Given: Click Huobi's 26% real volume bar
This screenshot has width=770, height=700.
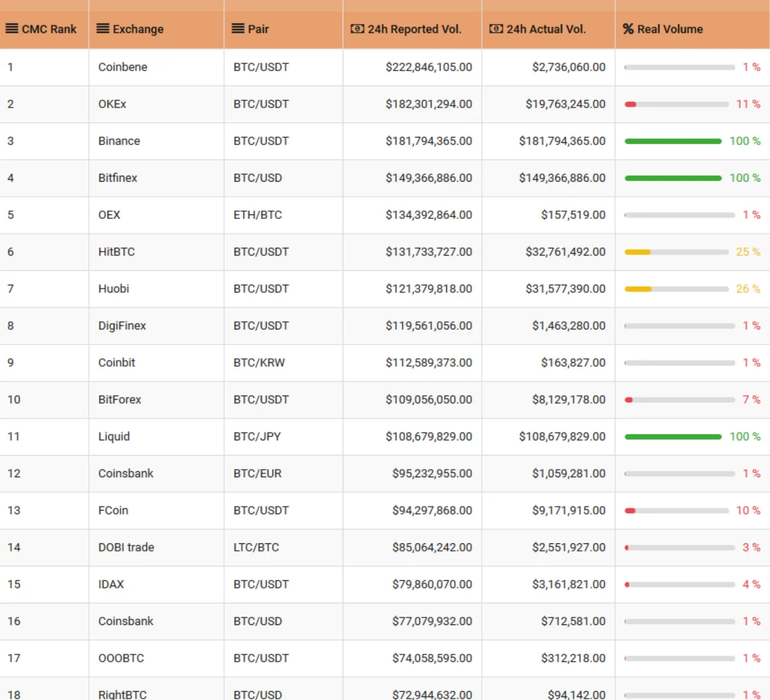Looking at the screenshot, I should (677, 289).
